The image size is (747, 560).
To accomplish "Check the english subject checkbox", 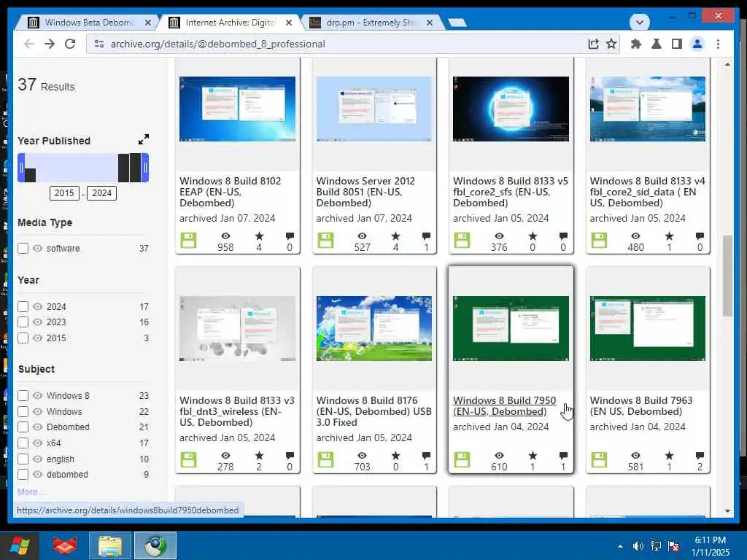I will tap(23, 459).
